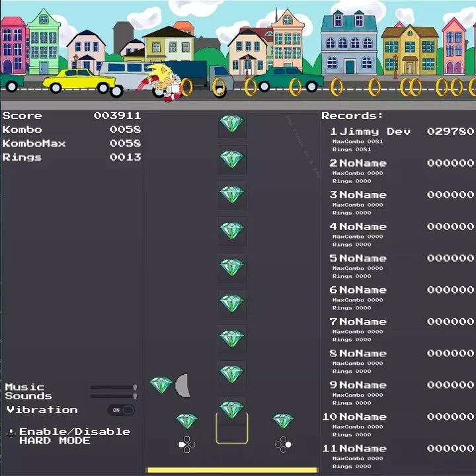Select record row 9 NoName

[x=402, y=393]
